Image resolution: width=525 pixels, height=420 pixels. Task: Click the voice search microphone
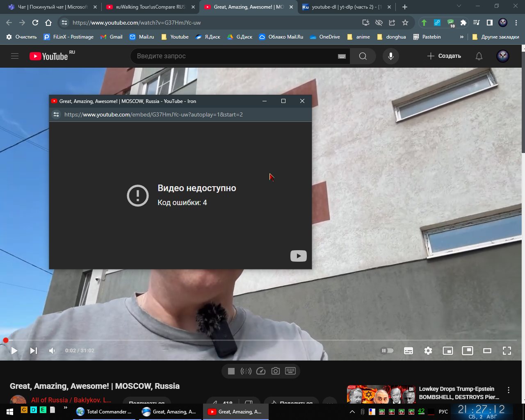390,56
